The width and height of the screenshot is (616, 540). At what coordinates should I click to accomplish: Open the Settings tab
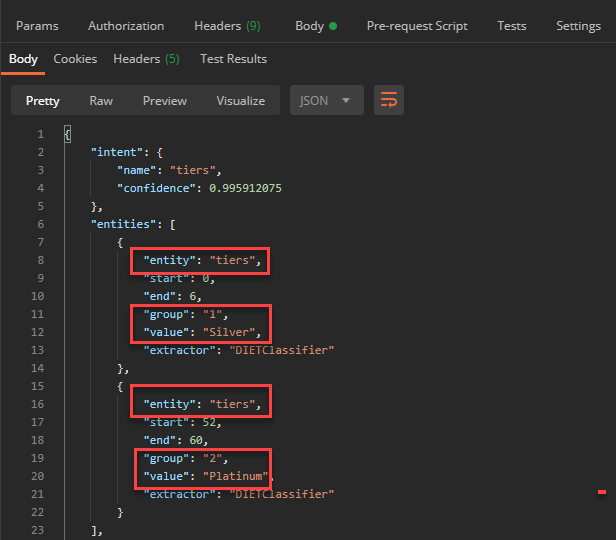(578, 26)
